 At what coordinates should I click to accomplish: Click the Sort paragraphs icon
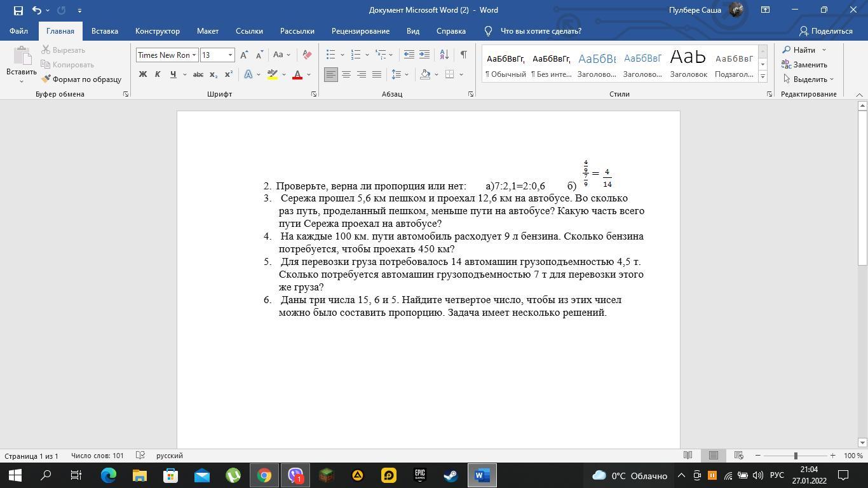[444, 55]
